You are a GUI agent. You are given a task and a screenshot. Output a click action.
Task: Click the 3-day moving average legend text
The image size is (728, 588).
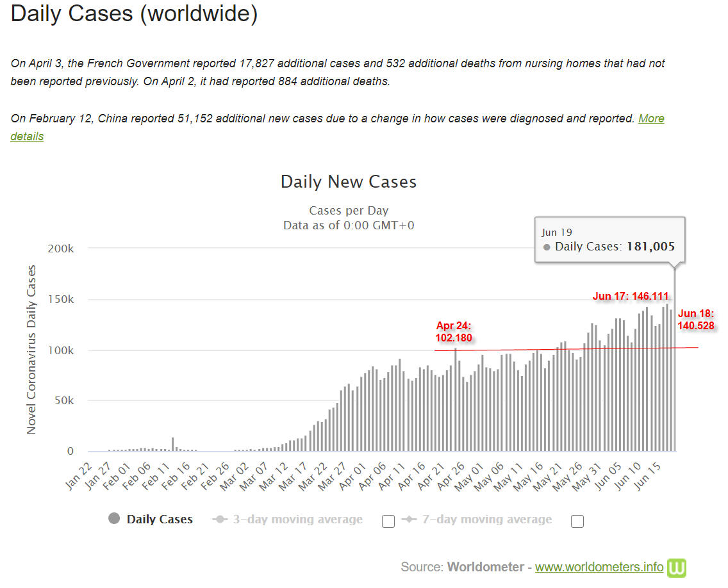[297, 519]
